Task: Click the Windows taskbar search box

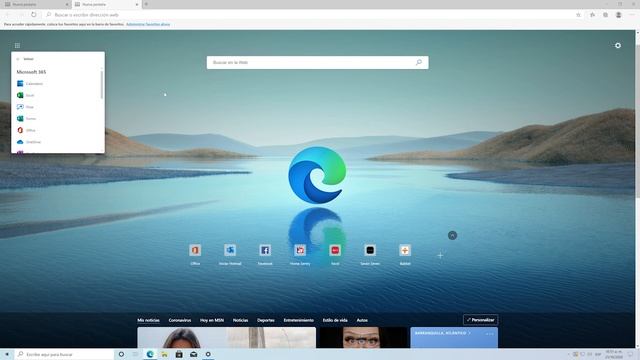Action: 64,354
